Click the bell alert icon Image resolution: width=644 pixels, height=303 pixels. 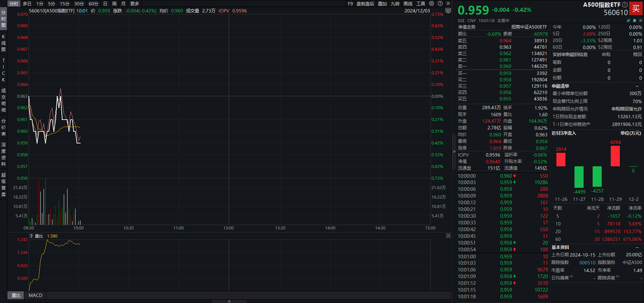click(635, 20)
